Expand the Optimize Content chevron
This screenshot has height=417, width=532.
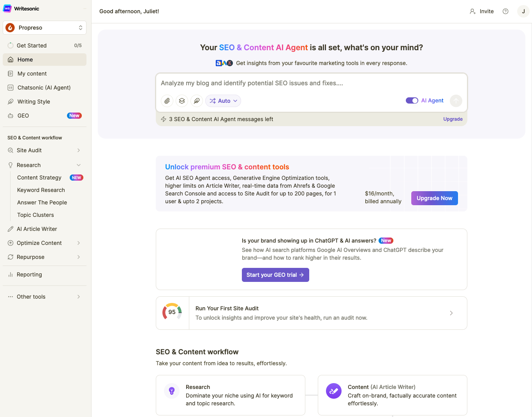(79, 243)
